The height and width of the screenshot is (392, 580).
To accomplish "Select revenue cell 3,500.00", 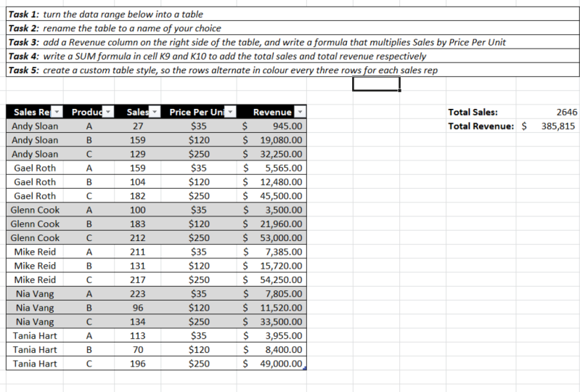I will click(271, 210).
